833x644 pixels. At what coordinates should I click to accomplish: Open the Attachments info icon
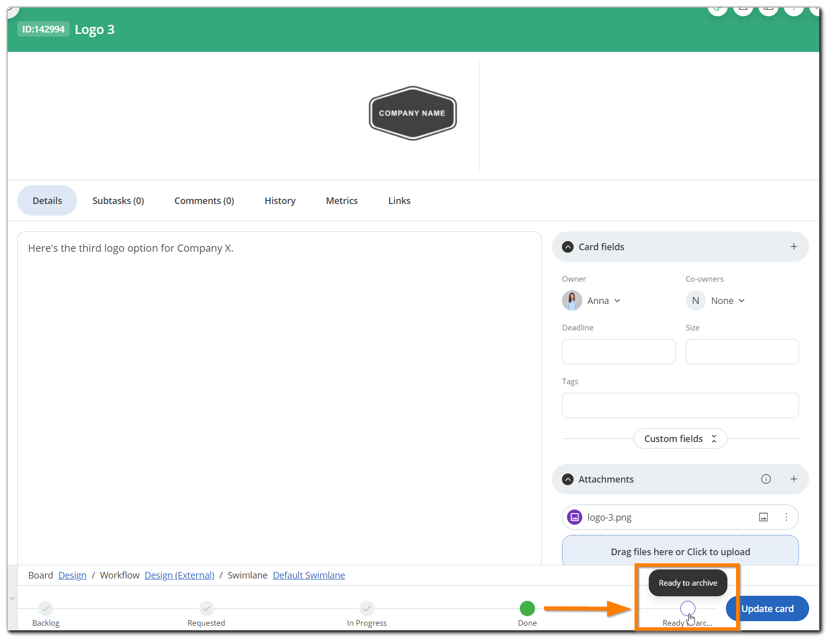[x=765, y=479]
